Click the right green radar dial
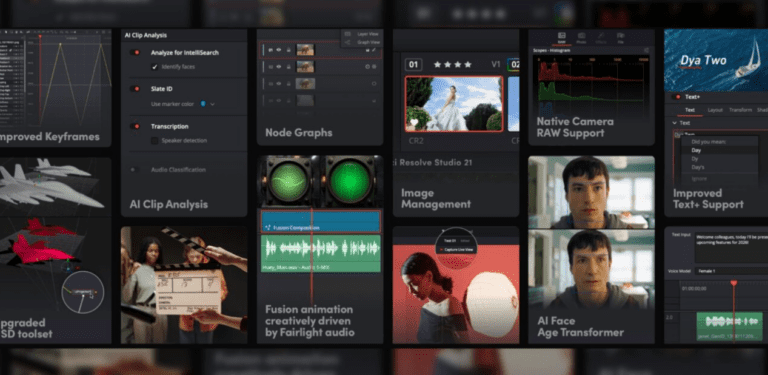This screenshot has width=768, height=375. tap(350, 182)
